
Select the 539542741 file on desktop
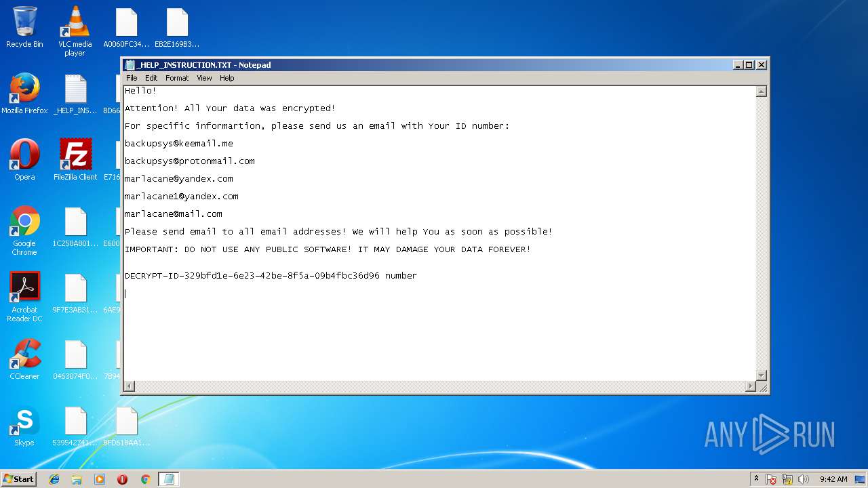click(75, 426)
